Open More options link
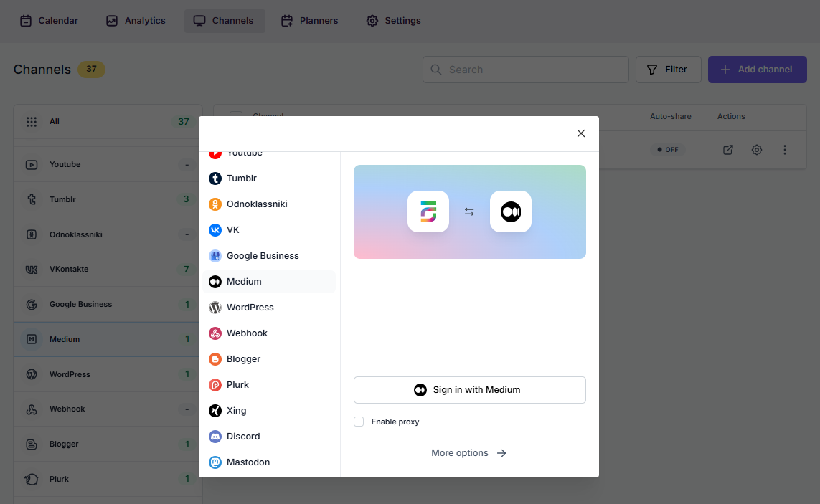Screen dimensions: 820x504 click(469, 453)
